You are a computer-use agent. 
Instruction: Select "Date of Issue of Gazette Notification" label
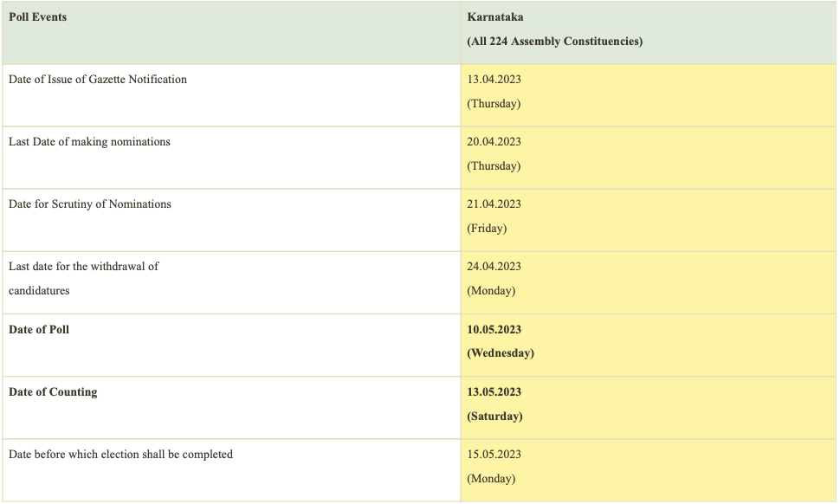98,80
